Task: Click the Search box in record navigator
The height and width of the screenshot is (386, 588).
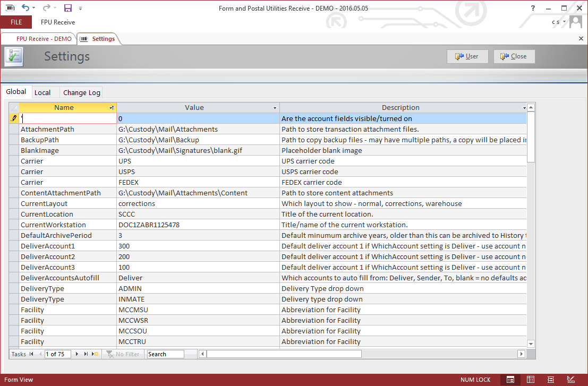Action: [165, 354]
